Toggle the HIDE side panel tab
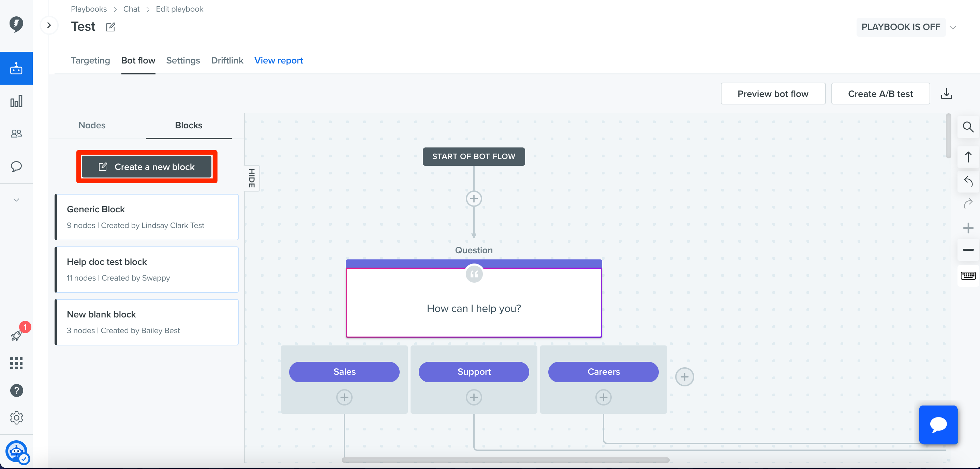This screenshot has height=469, width=980. click(x=252, y=178)
